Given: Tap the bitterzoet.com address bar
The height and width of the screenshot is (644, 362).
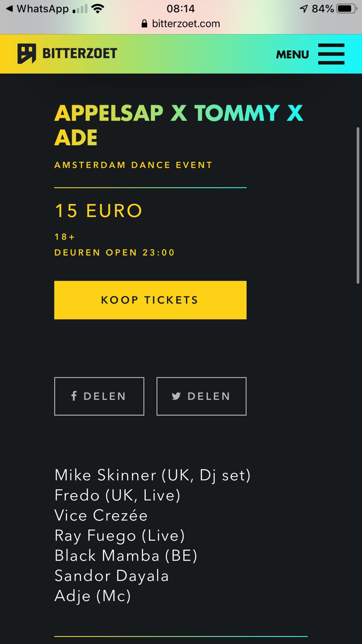Looking at the screenshot, I should coord(186,24).
